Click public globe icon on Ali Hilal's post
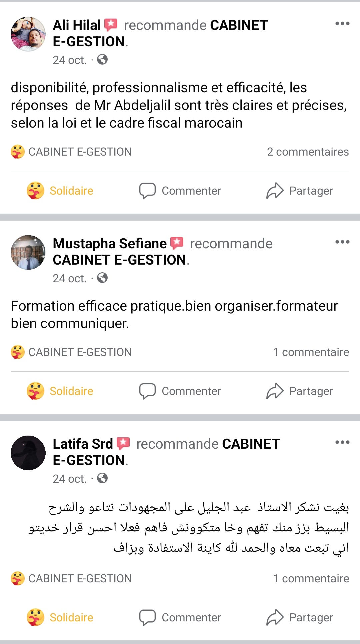The height and width of the screenshot is (644, 360). (x=102, y=60)
